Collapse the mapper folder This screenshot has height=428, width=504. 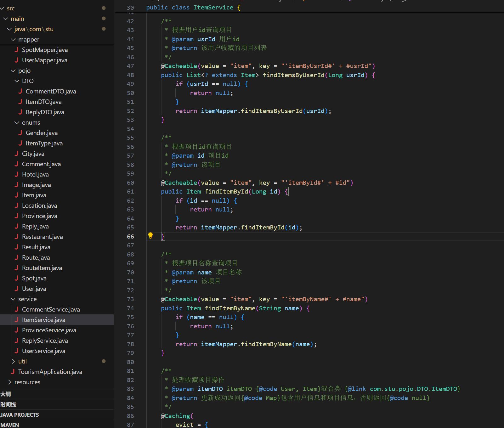click(13, 40)
